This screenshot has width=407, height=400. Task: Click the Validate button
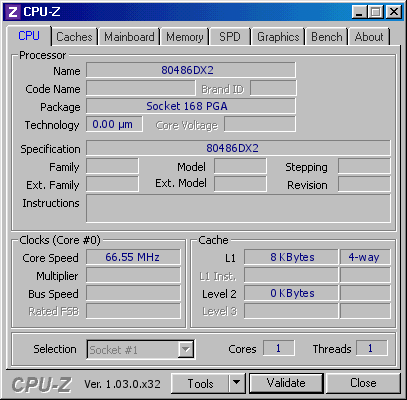(x=286, y=383)
